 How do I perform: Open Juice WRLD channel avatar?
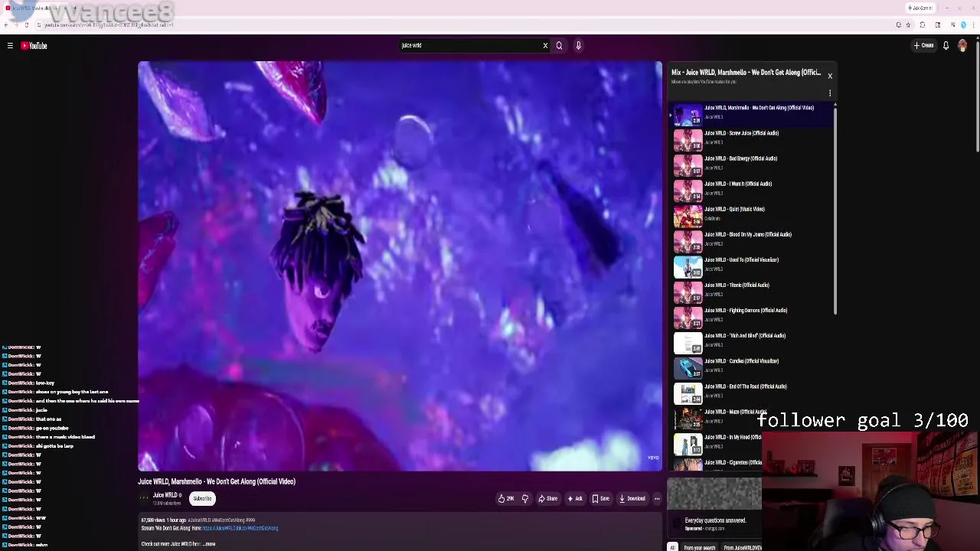coord(143,498)
